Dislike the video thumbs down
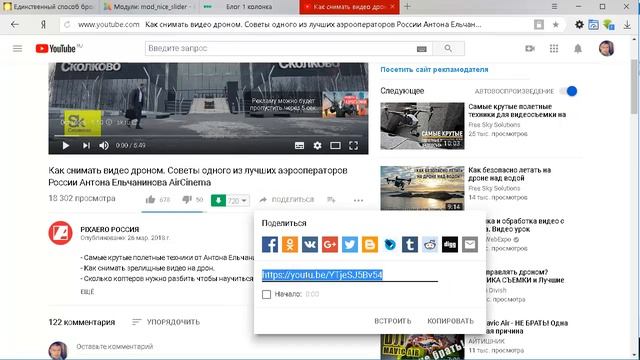 [187, 200]
